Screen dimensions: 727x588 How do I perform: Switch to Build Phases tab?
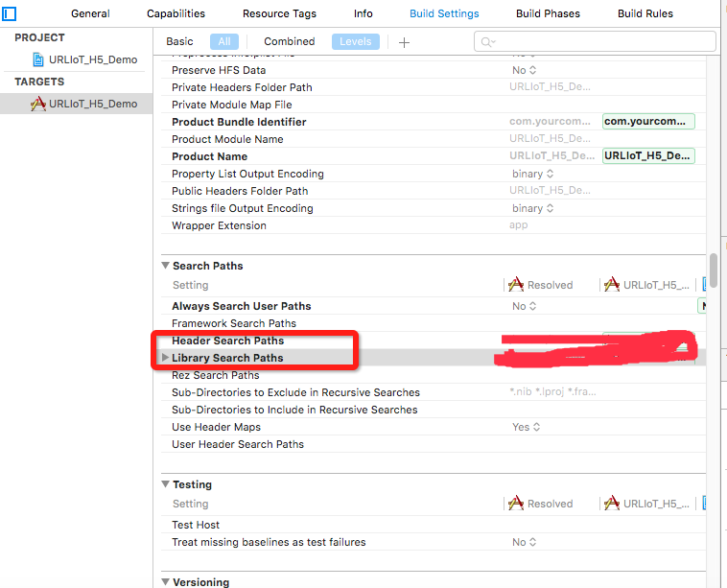(x=548, y=13)
